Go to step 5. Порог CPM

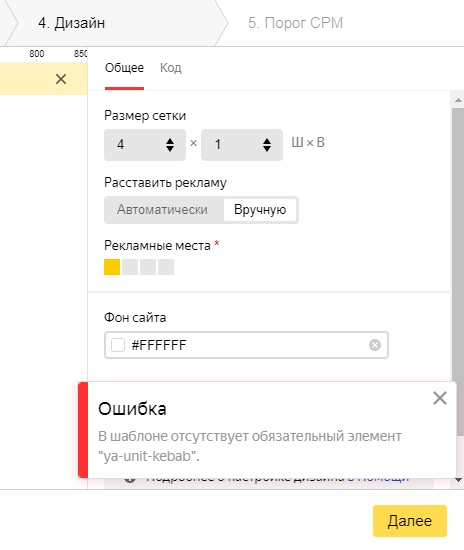tap(295, 23)
